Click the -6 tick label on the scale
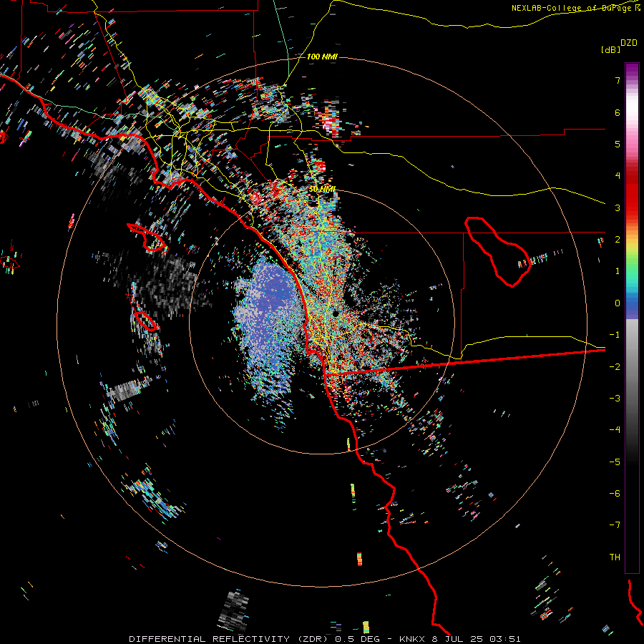The height and width of the screenshot is (644, 644). pos(615,494)
